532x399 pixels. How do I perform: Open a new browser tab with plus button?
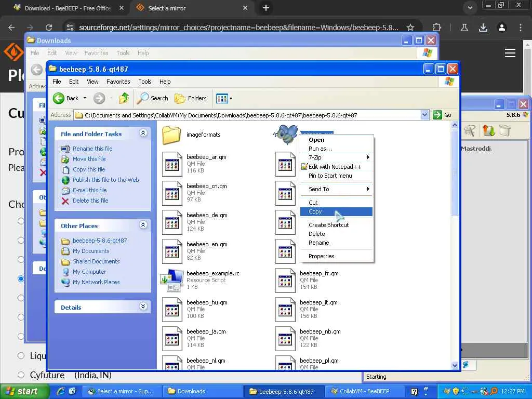click(x=266, y=8)
